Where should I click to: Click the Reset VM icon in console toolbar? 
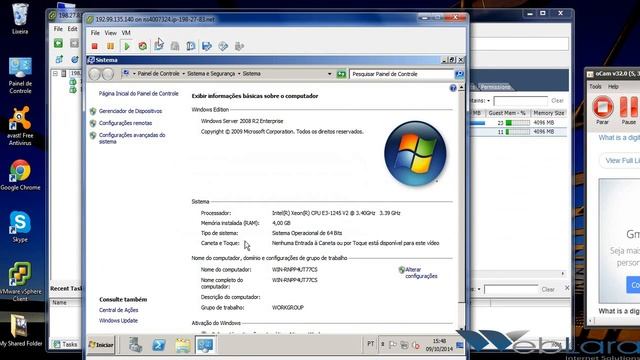click(x=142, y=46)
